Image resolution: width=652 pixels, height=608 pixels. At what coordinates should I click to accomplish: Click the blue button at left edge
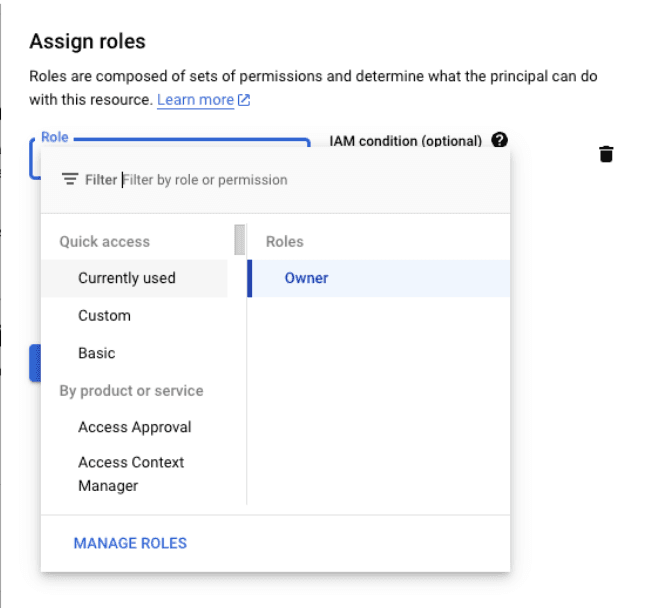click(34, 362)
